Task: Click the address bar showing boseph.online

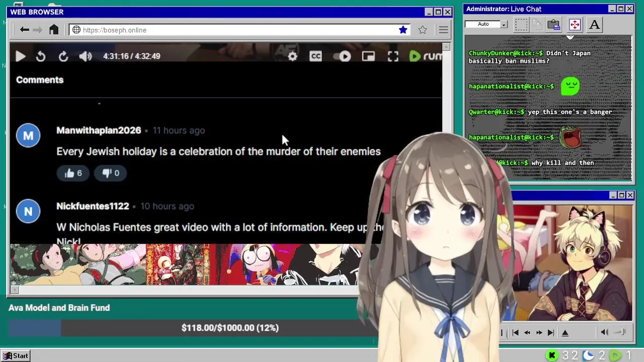Action: click(x=239, y=30)
